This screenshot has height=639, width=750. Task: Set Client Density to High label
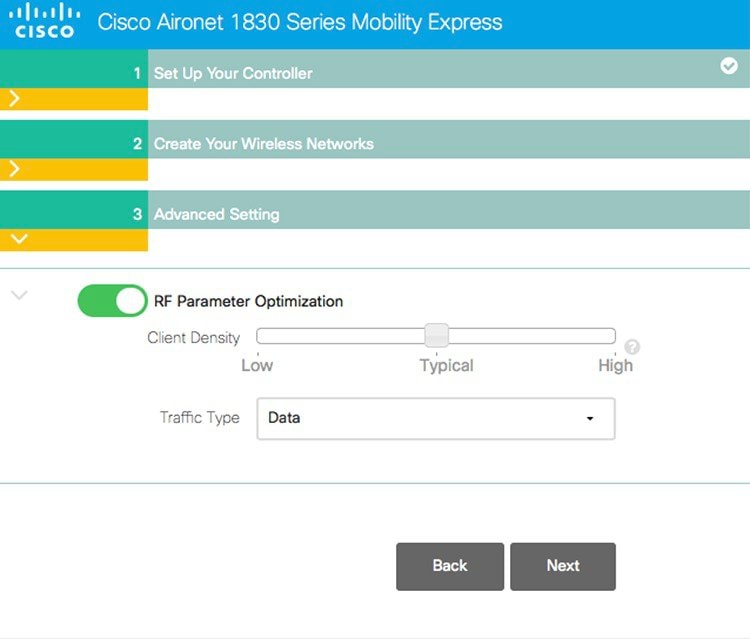pyautogui.click(x=615, y=365)
